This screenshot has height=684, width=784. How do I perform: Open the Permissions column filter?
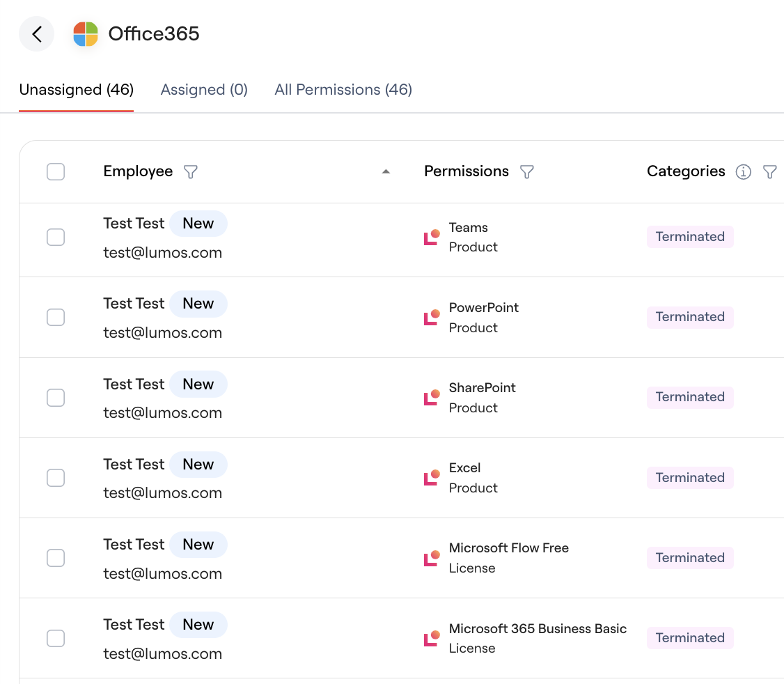[527, 171]
